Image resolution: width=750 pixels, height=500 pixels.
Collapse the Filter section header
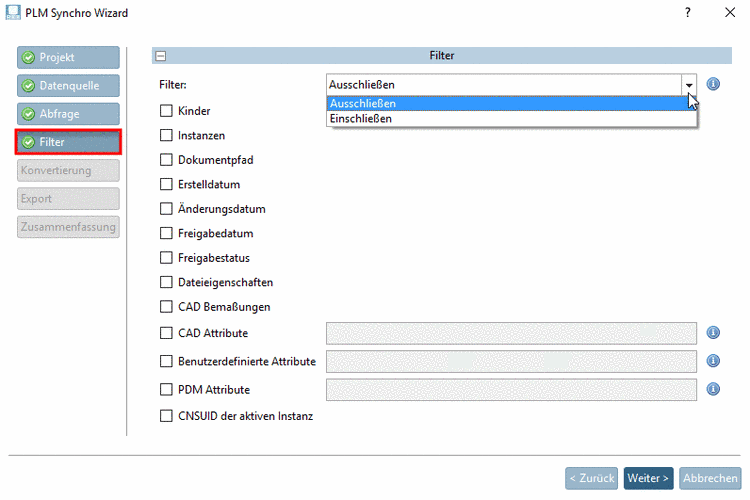(160, 57)
